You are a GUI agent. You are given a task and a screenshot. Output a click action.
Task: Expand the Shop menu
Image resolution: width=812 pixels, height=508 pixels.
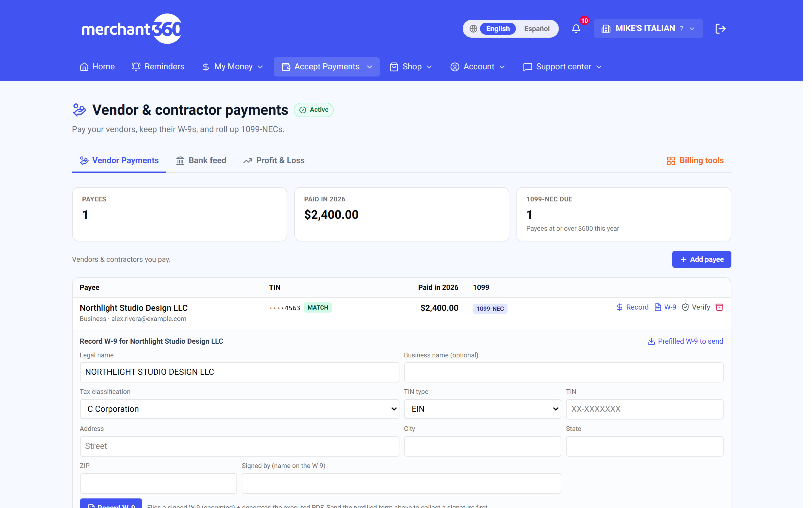(411, 67)
